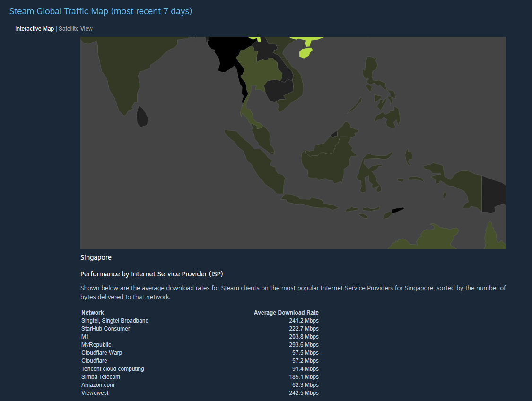Select the Amazon.com network row
Image resolution: width=532 pixels, height=401 pixels.
click(x=200, y=385)
